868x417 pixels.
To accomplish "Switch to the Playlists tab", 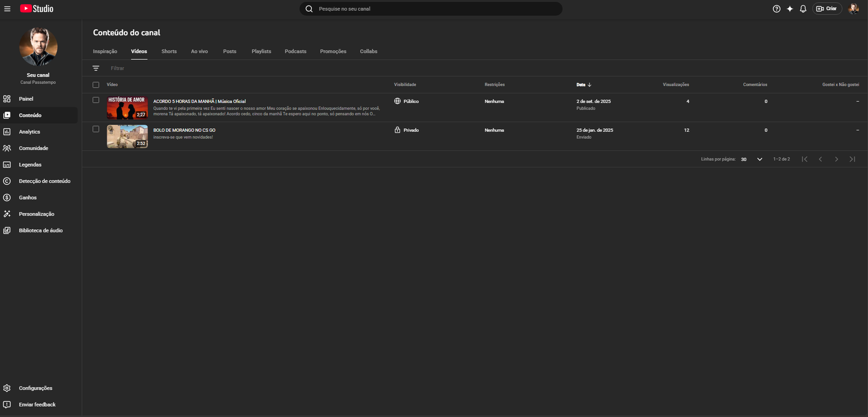I will pos(261,52).
